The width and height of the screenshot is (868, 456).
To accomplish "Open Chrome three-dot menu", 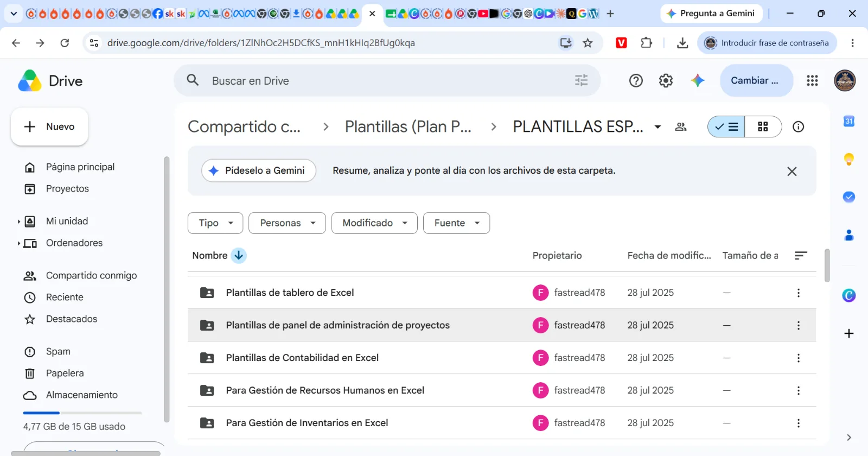I will [852, 43].
